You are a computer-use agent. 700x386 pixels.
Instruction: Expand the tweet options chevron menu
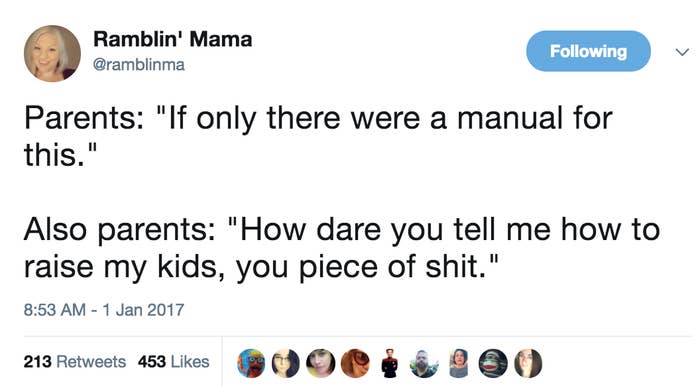point(682,52)
